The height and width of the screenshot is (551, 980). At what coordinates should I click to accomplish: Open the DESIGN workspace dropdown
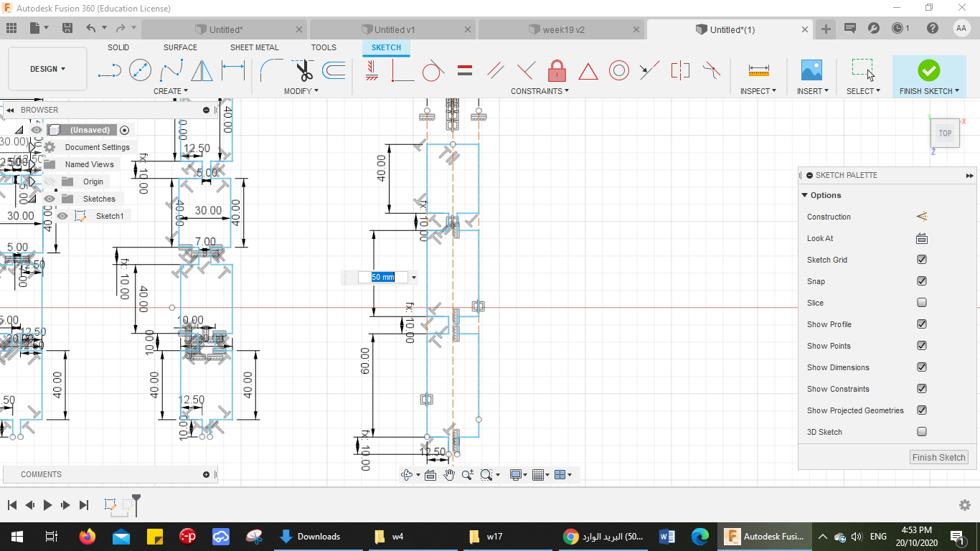48,69
